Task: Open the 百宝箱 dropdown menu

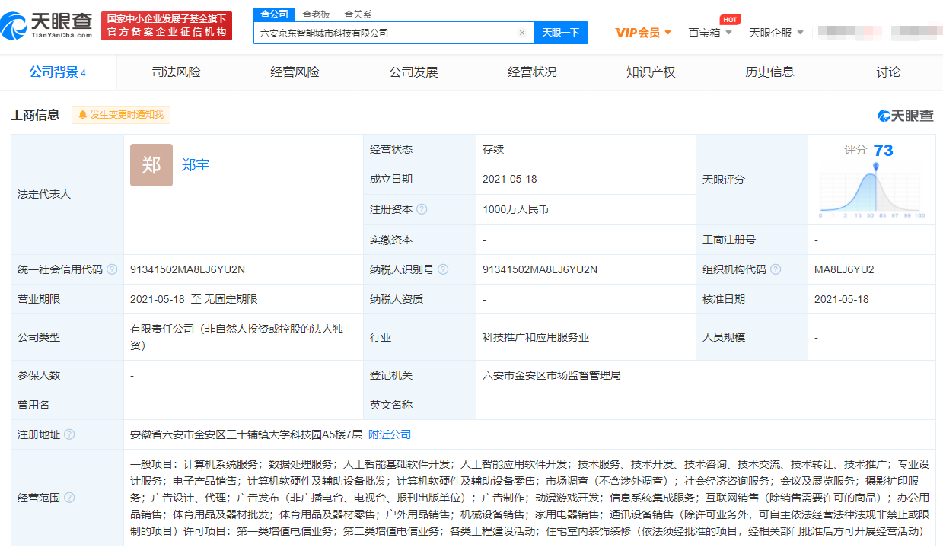Action: pos(710,33)
